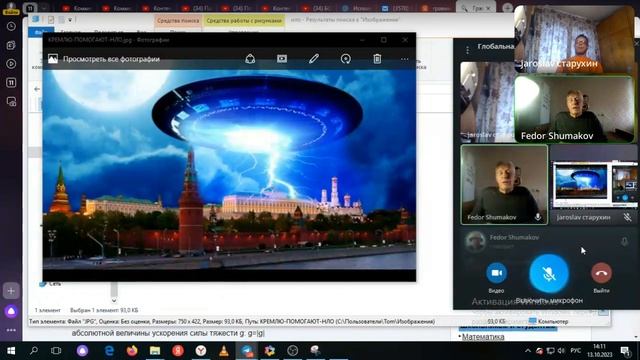
Task: Select the large Fedor Shumakov video thumbnail
Action: tap(574, 109)
